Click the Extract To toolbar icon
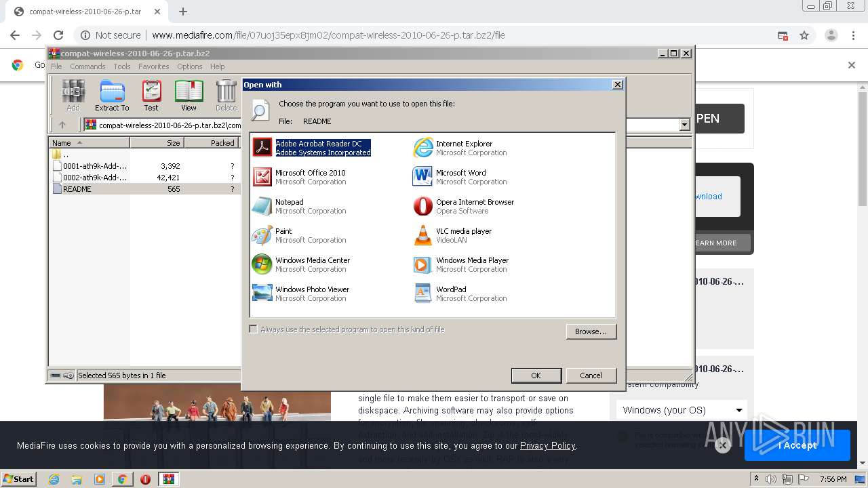 (x=112, y=96)
